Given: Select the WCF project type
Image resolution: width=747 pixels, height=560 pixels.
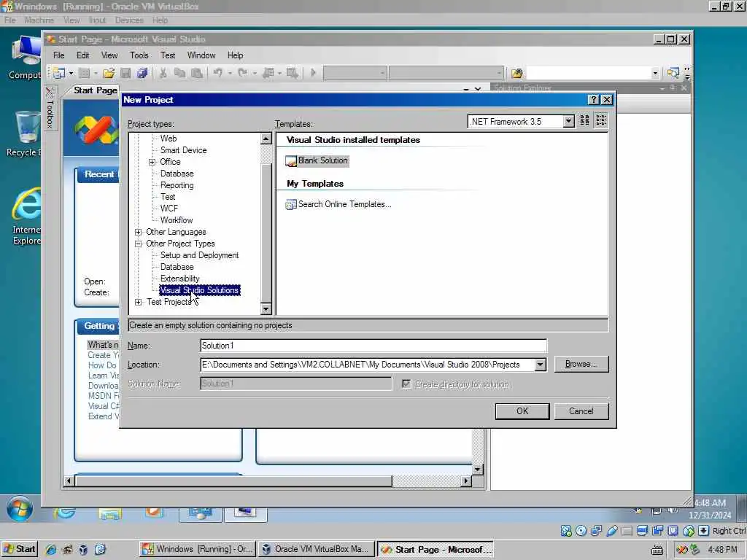Looking at the screenshot, I should tap(169, 209).
